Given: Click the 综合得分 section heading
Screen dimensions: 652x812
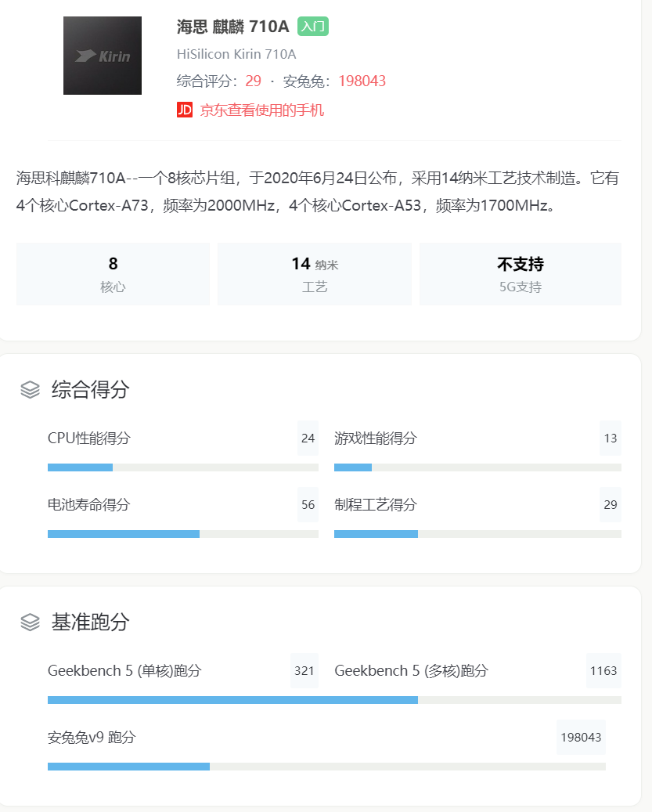Looking at the screenshot, I should 90,389.
